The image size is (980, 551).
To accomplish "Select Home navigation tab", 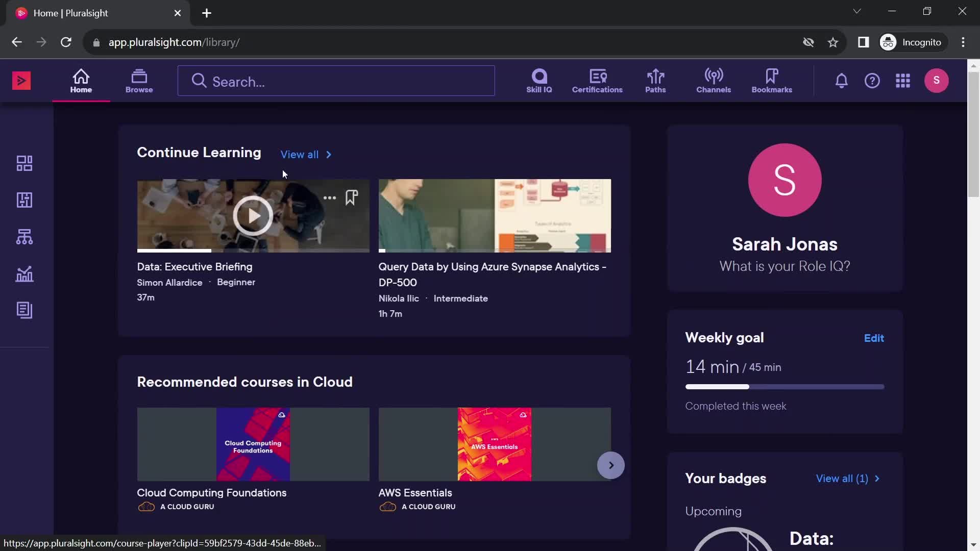I will [81, 80].
